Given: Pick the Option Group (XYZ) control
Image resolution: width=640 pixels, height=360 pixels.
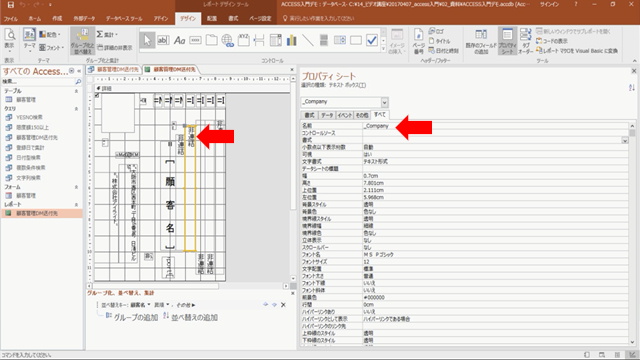Looking at the screenshot, I should tap(243, 40).
